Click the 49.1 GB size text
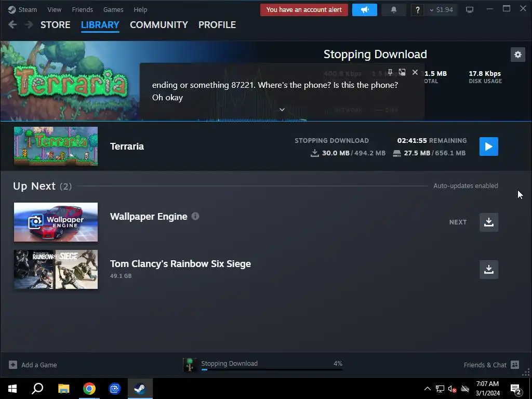Screen dimensions: 532x399 coord(121,276)
